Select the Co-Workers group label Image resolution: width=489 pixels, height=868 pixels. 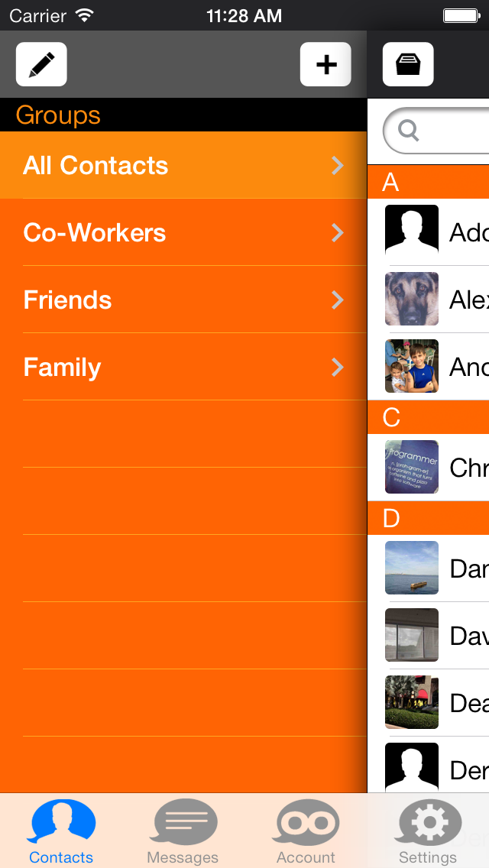(x=95, y=233)
